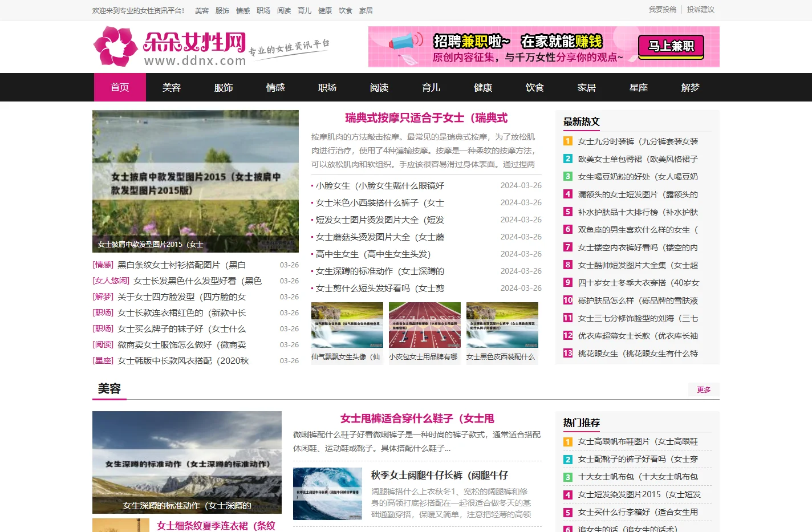
Task: Click small 美容 link in top bar
Action: pyautogui.click(x=202, y=10)
